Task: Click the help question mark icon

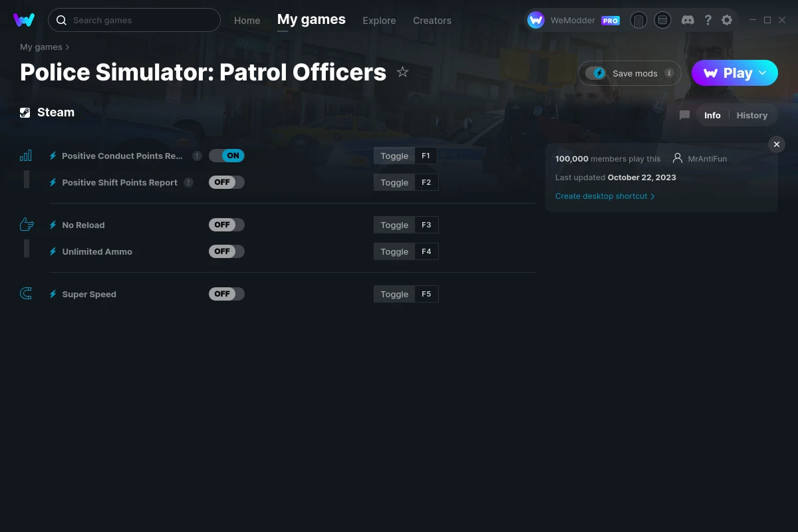Action: (708, 20)
